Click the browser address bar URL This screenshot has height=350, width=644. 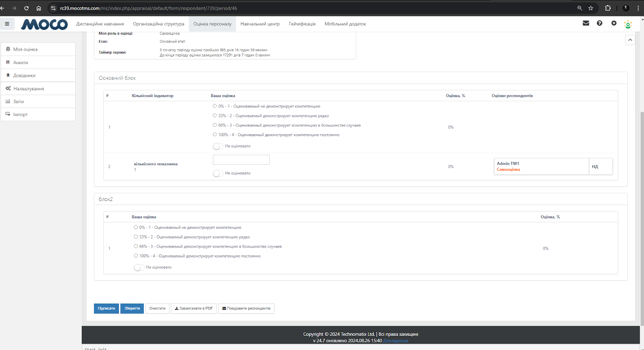149,8
